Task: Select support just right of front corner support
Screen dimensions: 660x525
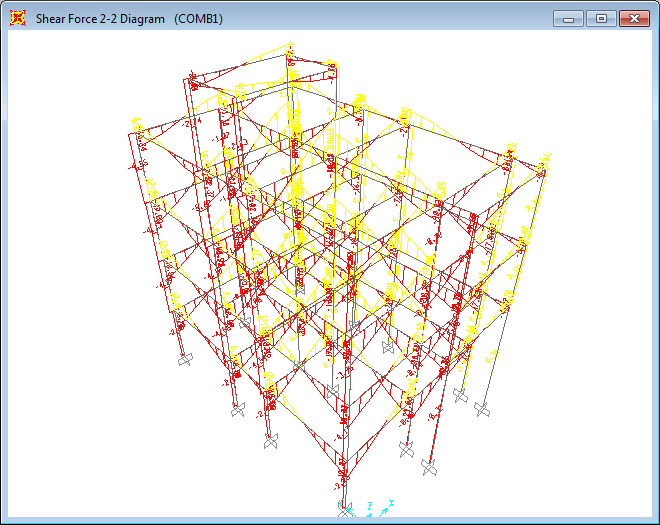Action: [405, 450]
